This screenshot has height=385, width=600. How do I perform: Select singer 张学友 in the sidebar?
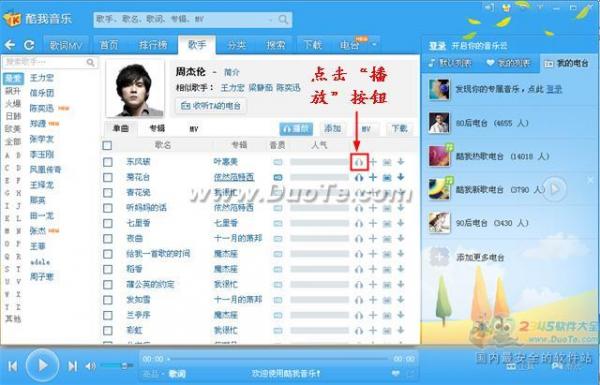(x=42, y=139)
